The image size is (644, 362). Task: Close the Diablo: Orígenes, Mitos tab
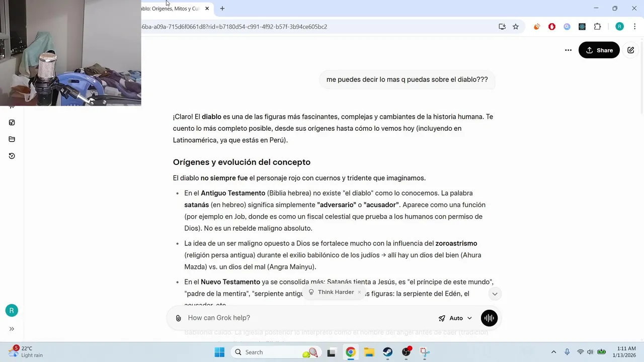tap(207, 9)
